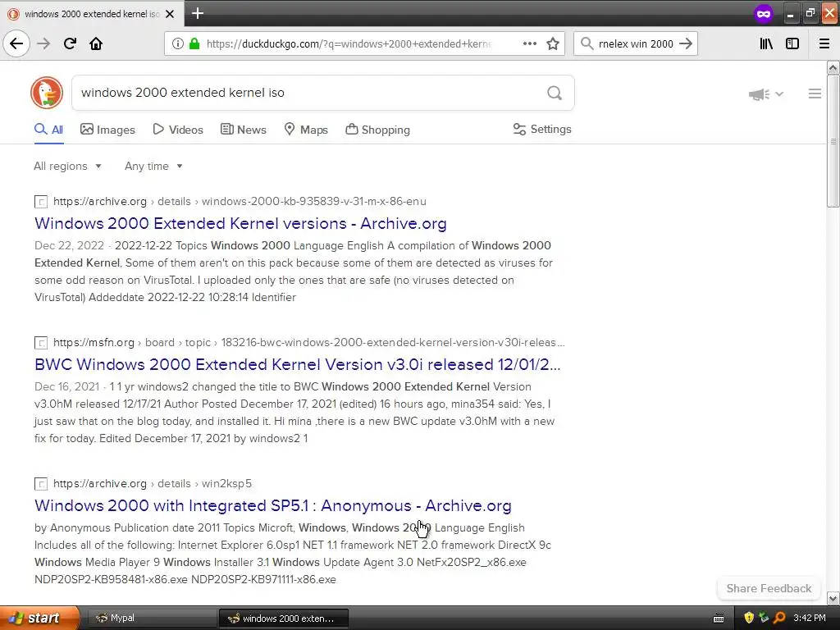Click the Share Feedback button
840x630 pixels.
pyautogui.click(x=769, y=588)
